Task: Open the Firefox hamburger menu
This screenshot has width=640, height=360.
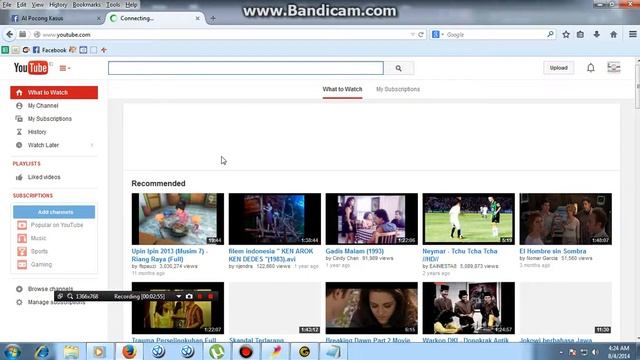Action: click(633, 35)
